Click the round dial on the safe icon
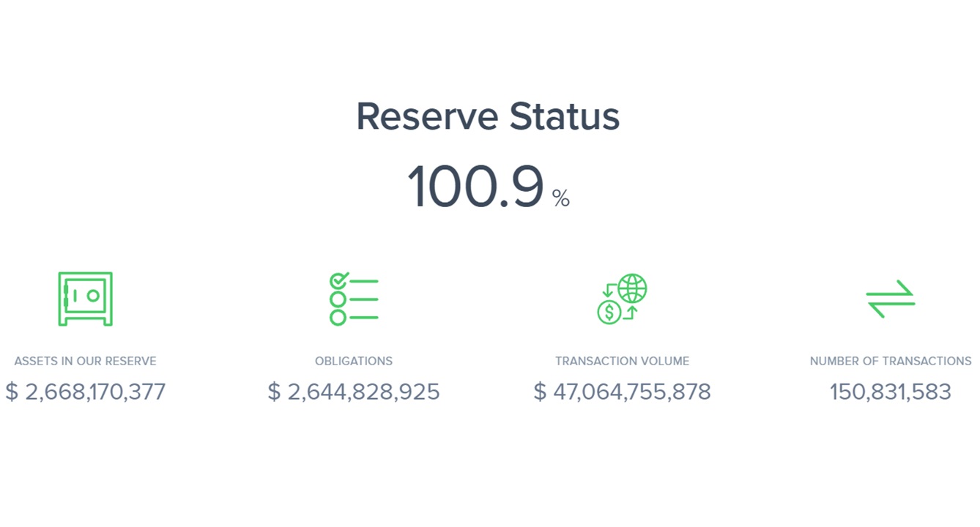This screenshot has height=527, width=980. [x=93, y=296]
